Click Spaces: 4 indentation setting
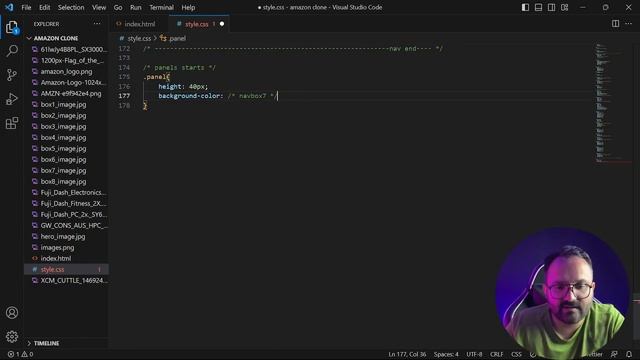This screenshot has width=640, height=360. coord(446,354)
